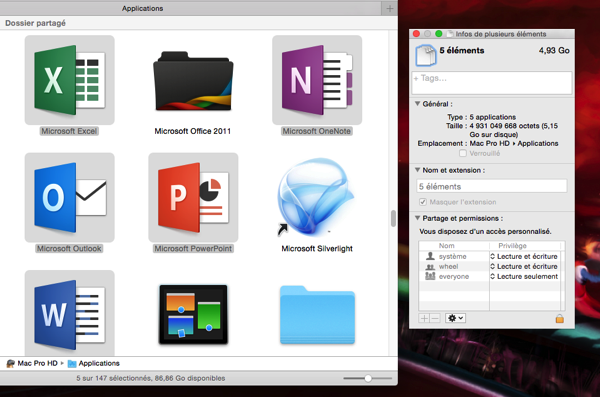Click the 5 éléments heading in Info window

click(462, 50)
